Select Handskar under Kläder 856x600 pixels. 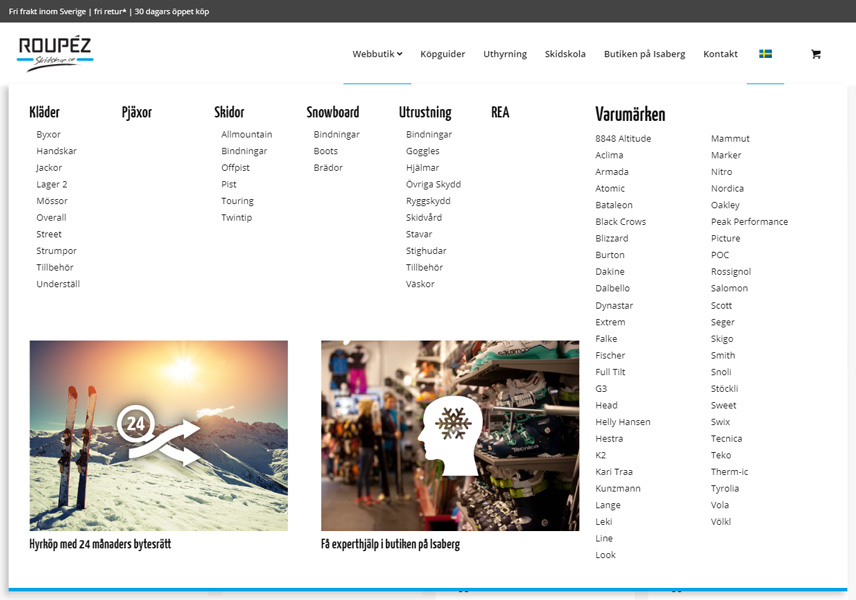coord(57,151)
